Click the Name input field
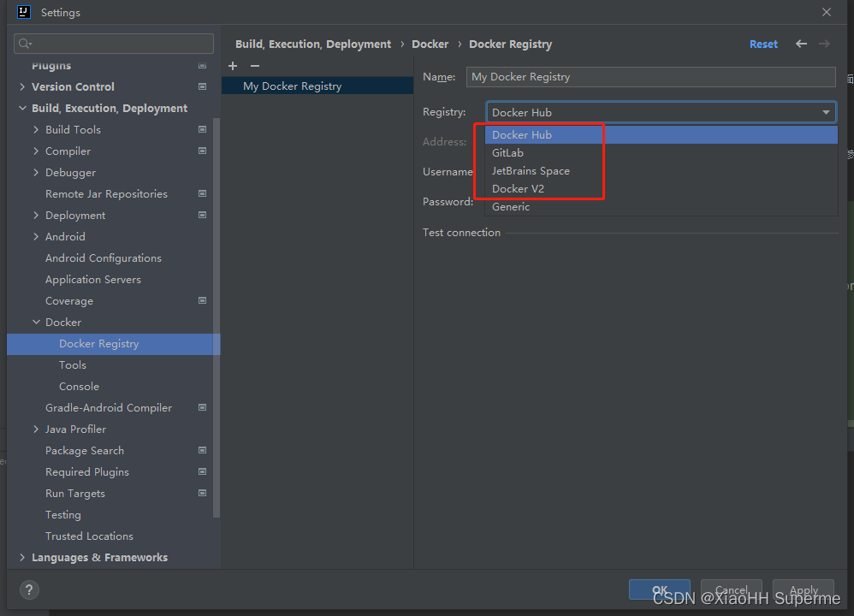 650,77
